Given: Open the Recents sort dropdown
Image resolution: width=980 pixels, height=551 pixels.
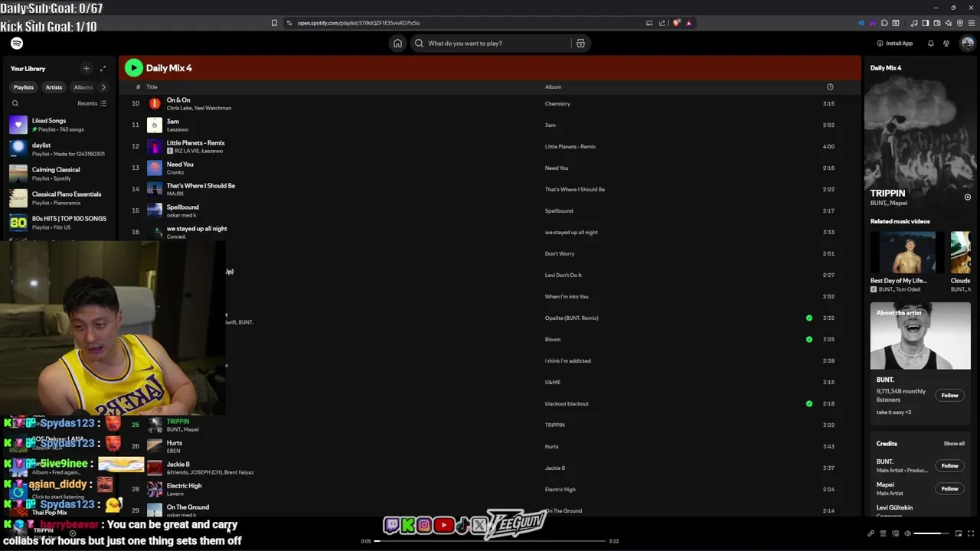Looking at the screenshot, I should 92,103.
